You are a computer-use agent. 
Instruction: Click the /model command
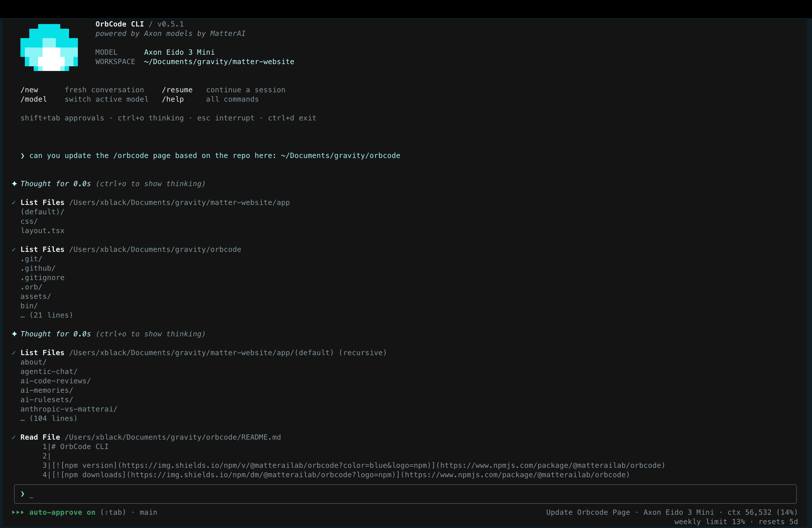[x=34, y=99]
